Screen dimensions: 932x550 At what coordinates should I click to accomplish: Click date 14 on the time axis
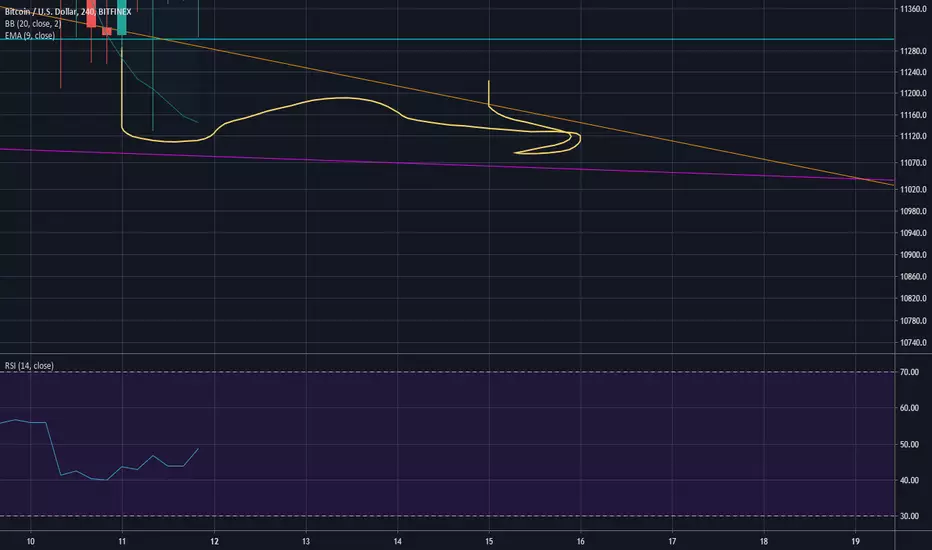tap(397, 541)
